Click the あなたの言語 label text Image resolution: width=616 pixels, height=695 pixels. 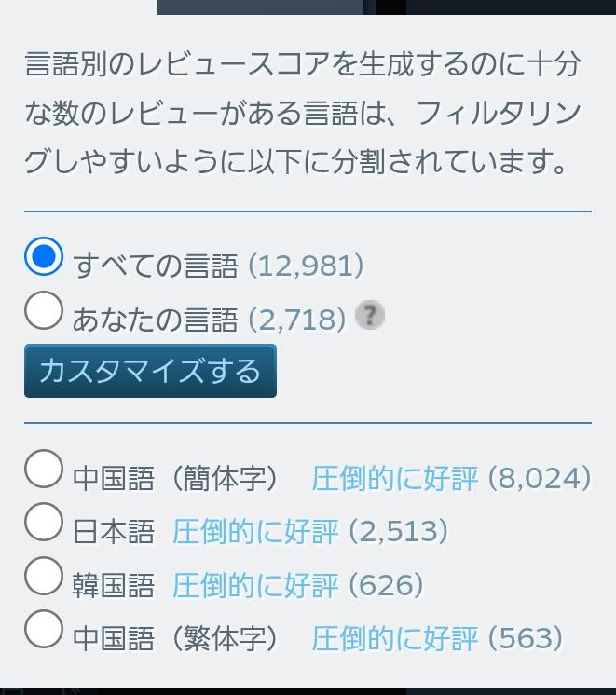(156, 320)
